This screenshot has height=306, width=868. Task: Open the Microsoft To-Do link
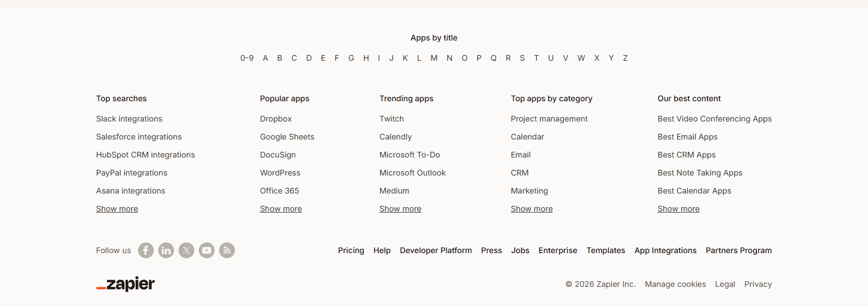410,155
